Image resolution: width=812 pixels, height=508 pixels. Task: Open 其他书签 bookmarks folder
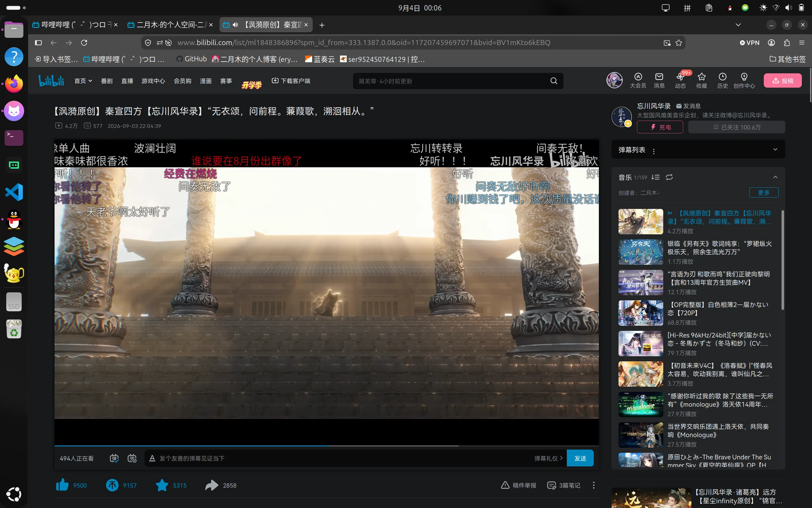point(788,59)
